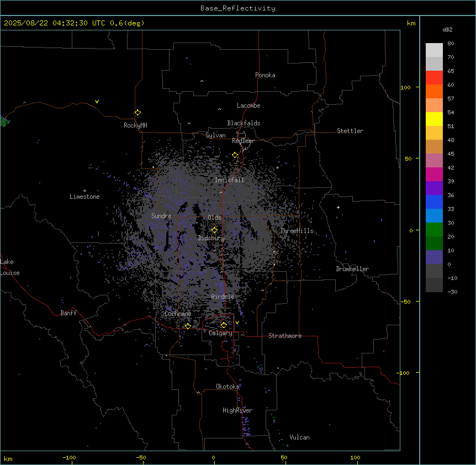
Task: Click the yellow V marker east of Calgary
Action: point(237,323)
